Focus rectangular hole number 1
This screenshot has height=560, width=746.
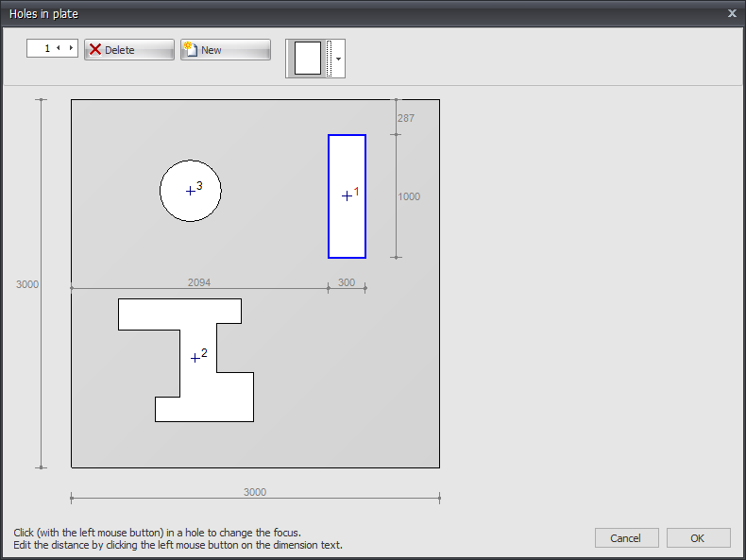347,196
